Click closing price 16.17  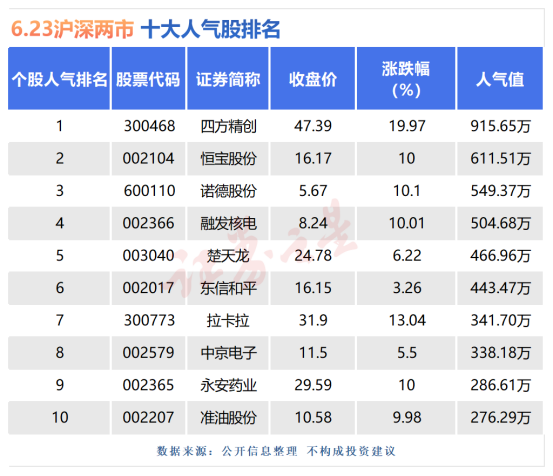coord(313,158)
